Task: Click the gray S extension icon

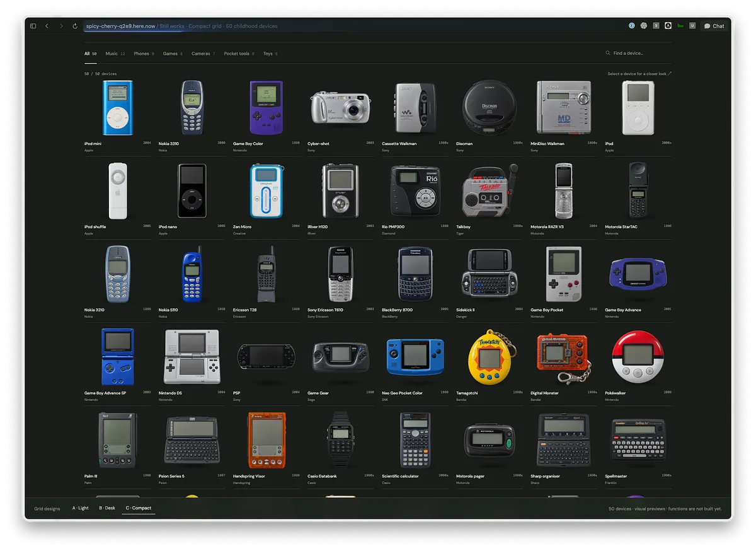Action: point(656,26)
